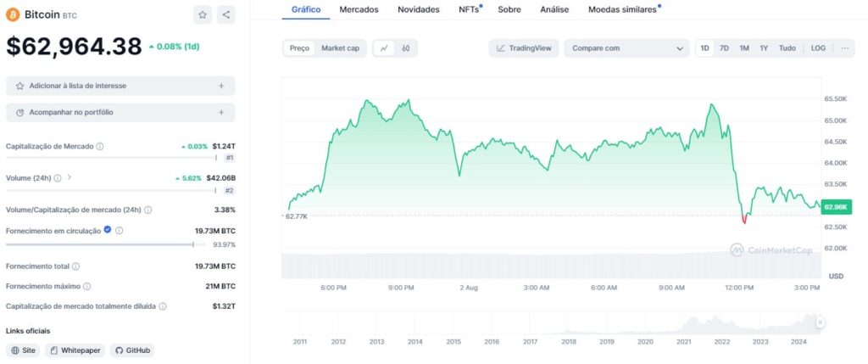Click the $1.32T diluted cap value
Screen dimensions: 868x364
[224, 306]
